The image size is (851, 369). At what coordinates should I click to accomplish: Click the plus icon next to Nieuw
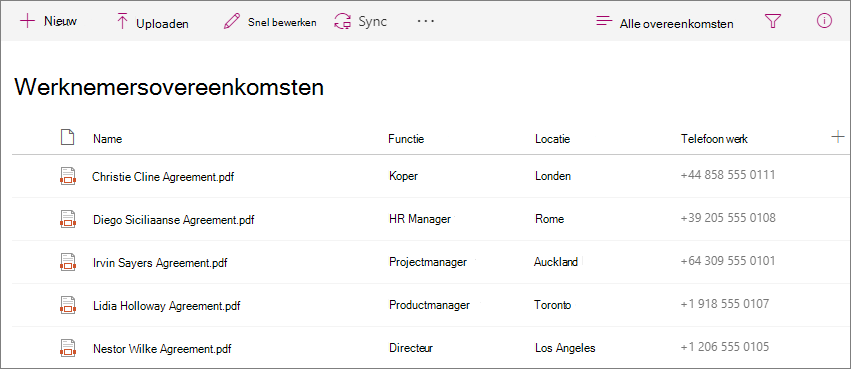click(27, 22)
